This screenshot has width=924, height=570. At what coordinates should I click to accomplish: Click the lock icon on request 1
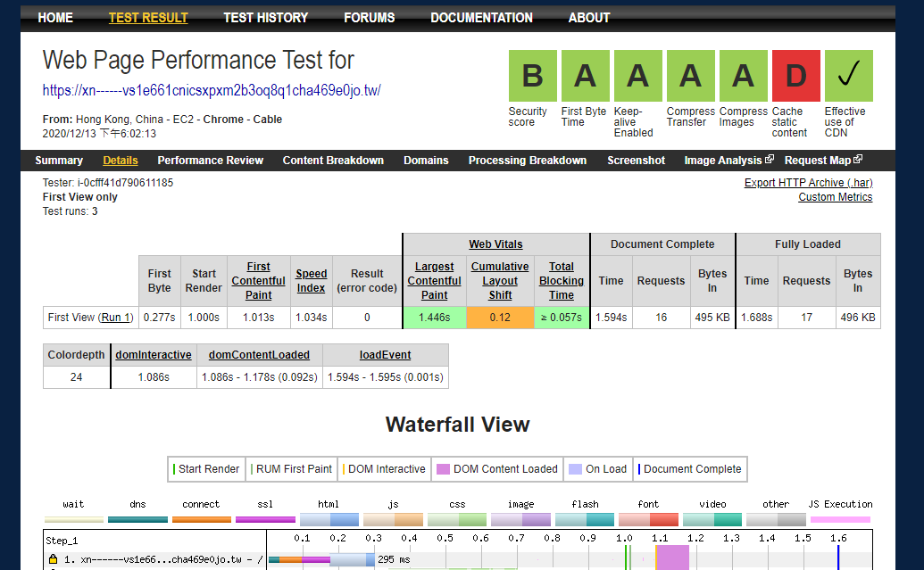pos(54,559)
